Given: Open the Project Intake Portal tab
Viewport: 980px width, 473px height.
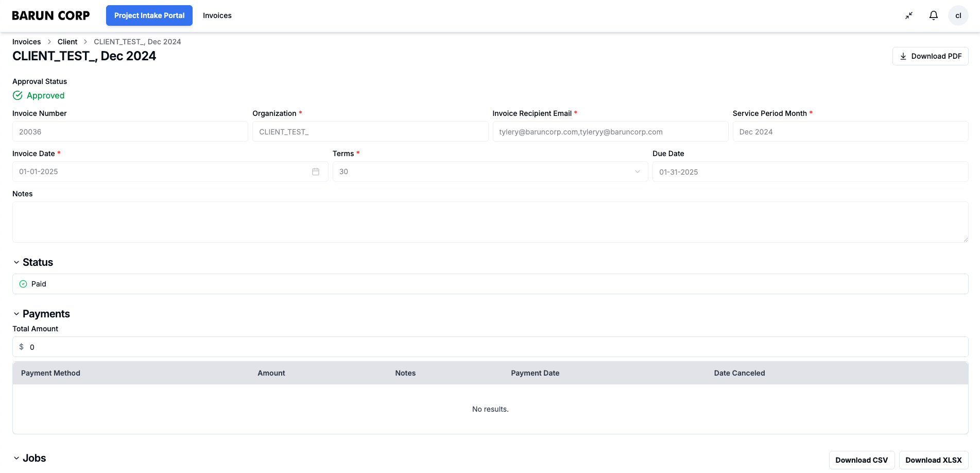Looking at the screenshot, I should [x=149, y=15].
